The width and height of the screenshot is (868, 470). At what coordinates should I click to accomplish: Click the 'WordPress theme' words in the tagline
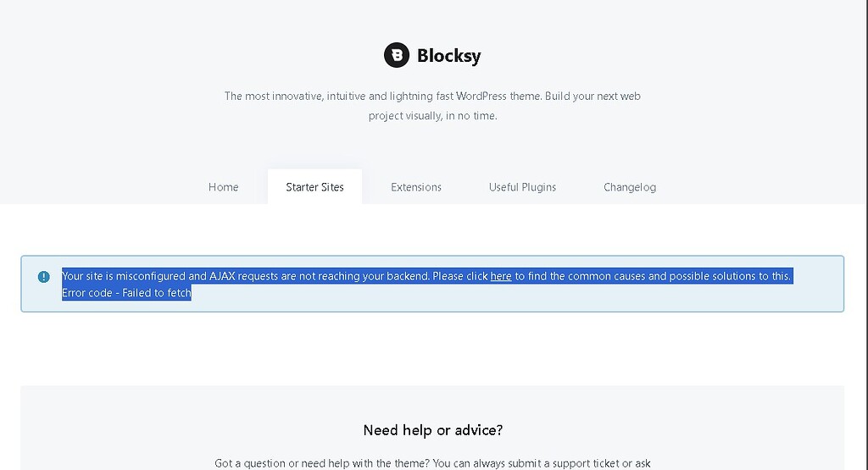point(498,97)
